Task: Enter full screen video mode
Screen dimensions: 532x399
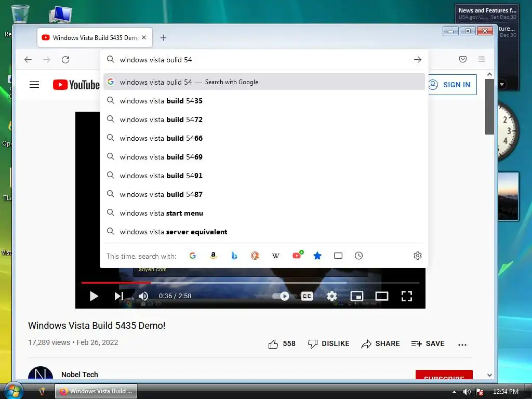Action: click(x=406, y=296)
